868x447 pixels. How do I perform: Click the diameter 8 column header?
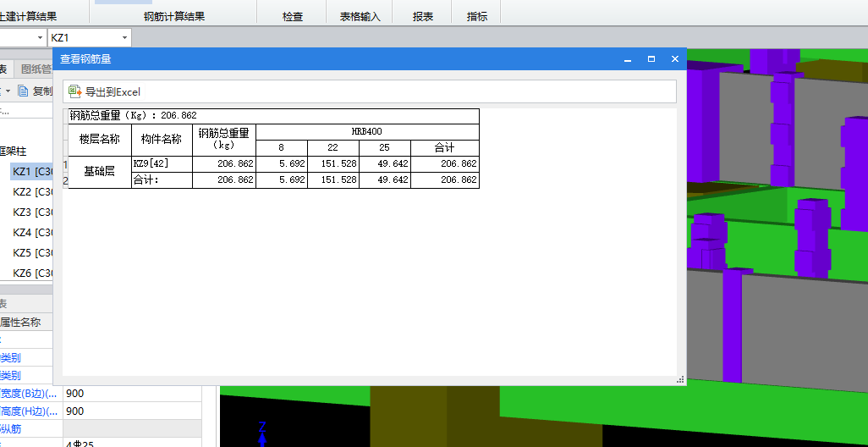(281, 148)
